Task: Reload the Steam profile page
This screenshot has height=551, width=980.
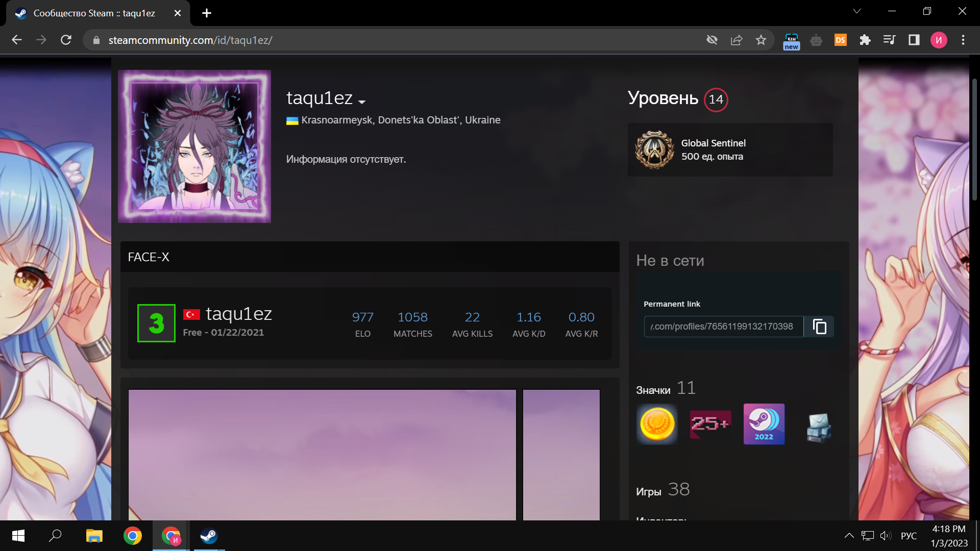Action: (66, 40)
